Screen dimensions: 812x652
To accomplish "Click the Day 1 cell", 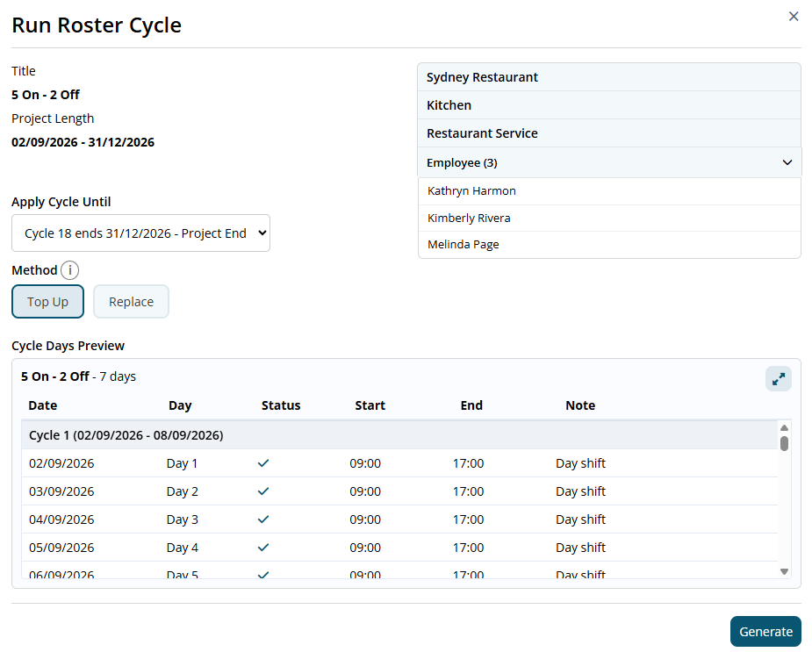I will (x=182, y=463).
